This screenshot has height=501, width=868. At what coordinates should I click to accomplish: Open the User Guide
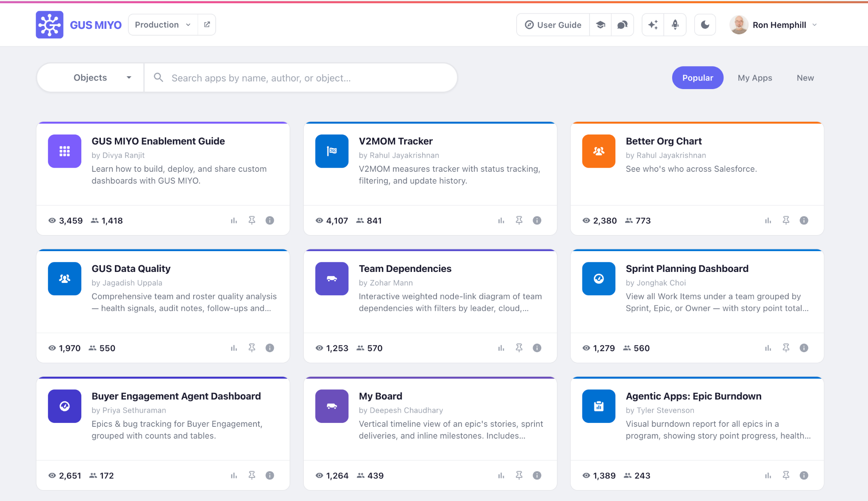(x=553, y=25)
